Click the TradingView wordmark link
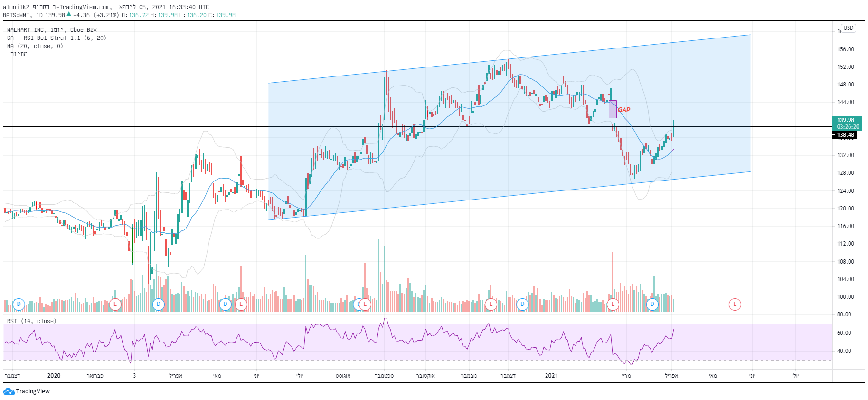 pyautogui.click(x=33, y=391)
